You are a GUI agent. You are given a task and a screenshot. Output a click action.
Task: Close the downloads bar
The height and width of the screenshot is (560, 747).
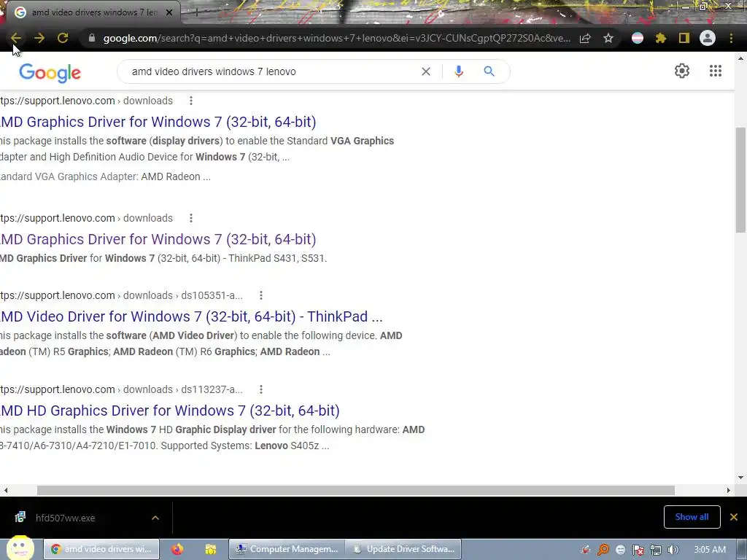734,517
